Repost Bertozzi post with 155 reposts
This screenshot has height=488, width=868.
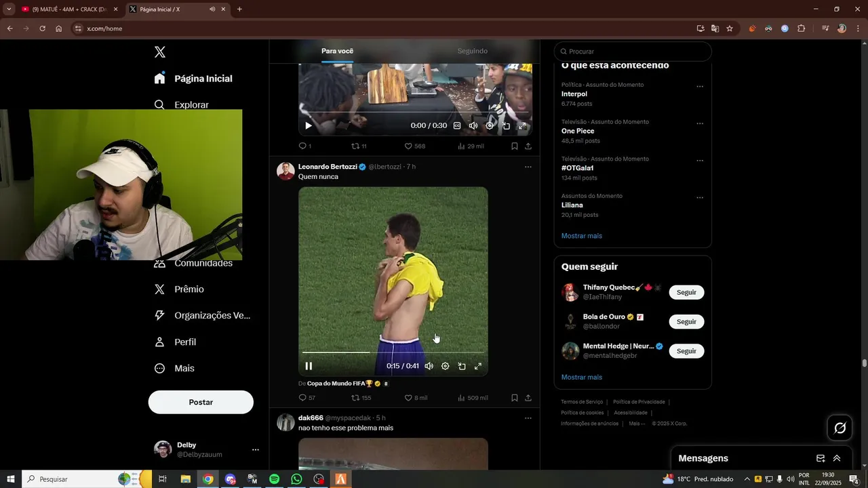click(361, 398)
